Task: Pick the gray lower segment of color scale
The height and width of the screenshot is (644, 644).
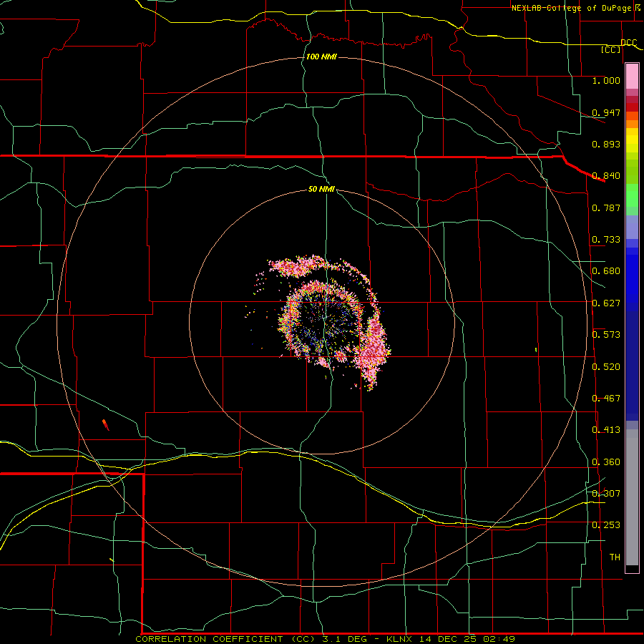Action: coord(632,497)
